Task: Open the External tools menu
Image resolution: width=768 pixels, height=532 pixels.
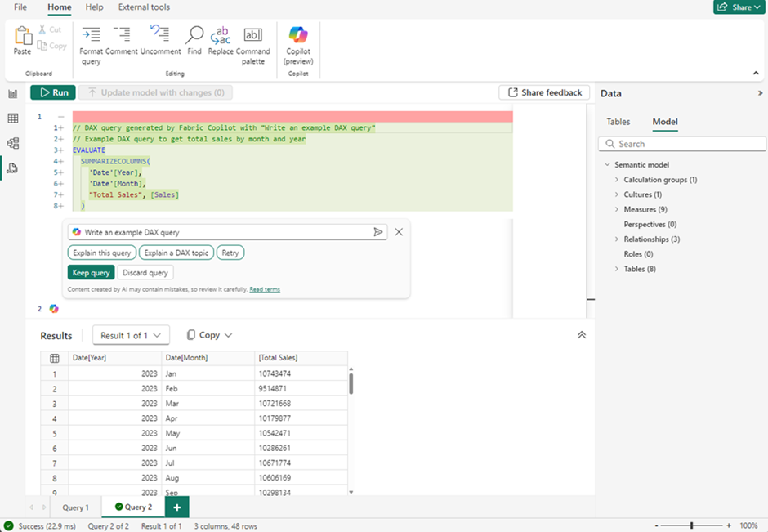Action: coord(144,7)
